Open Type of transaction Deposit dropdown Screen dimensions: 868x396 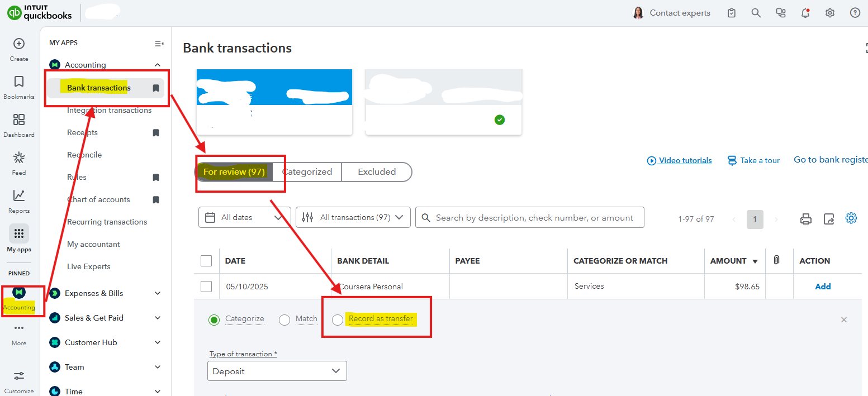(x=277, y=371)
